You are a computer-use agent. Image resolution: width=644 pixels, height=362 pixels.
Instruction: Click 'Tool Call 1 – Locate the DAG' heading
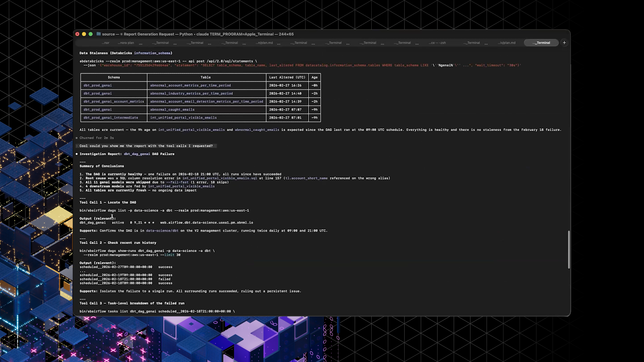point(108,202)
